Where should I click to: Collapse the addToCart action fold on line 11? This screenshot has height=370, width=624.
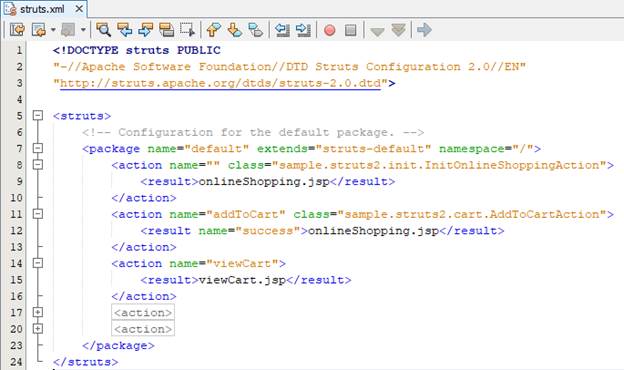click(38, 214)
